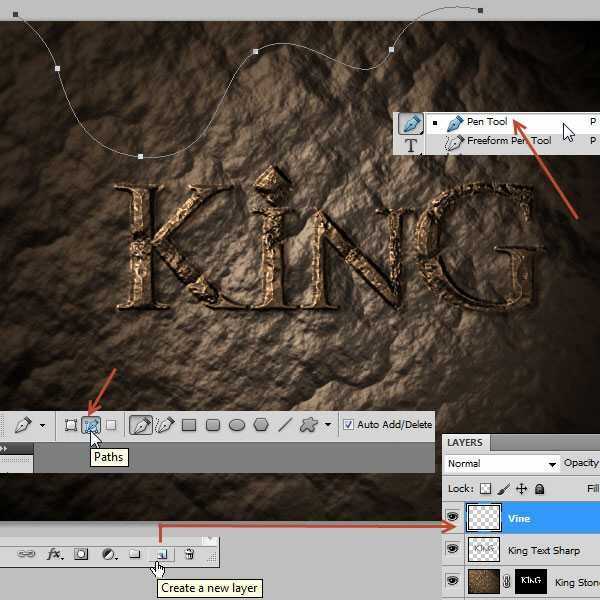Screen dimensions: 600x600
Task: Select the Line shape tool
Action: [x=285, y=425]
